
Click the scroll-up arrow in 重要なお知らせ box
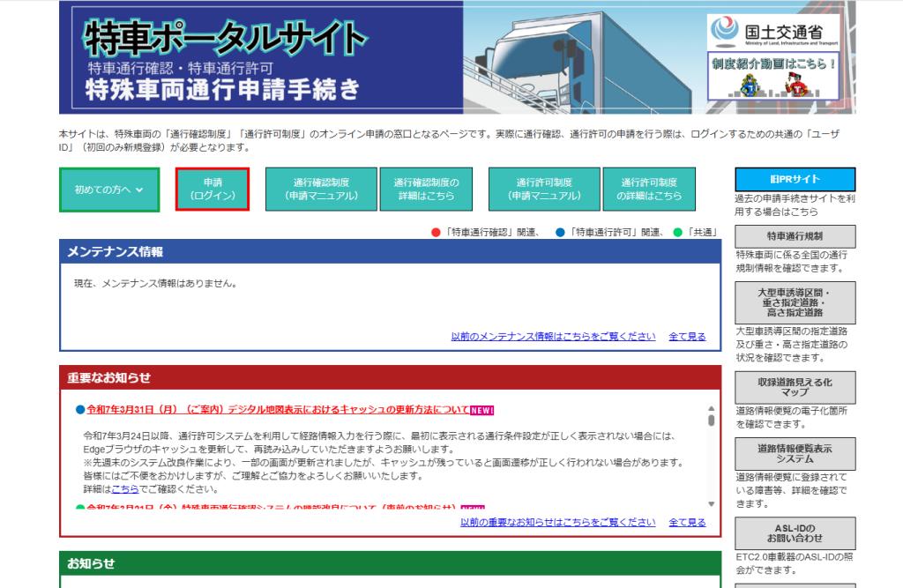pyautogui.click(x=711, y=409)
